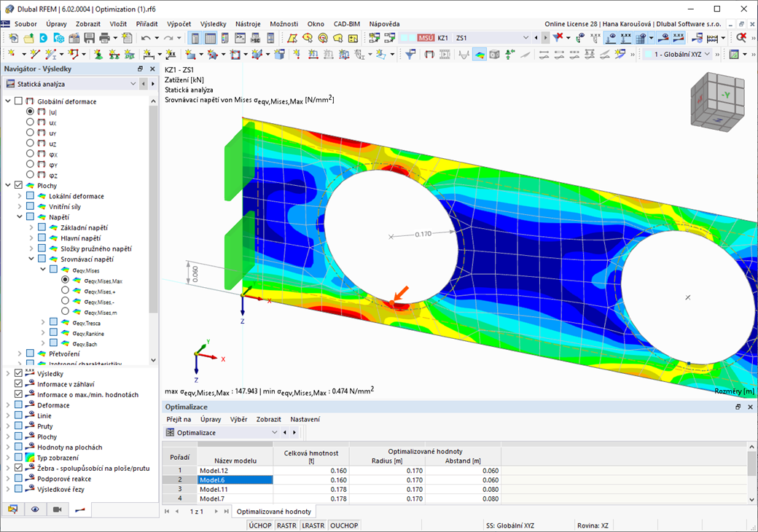Toggle the Tables panel icon in toolbar
The image size is (758, 532).
click(x=211, y=38)
